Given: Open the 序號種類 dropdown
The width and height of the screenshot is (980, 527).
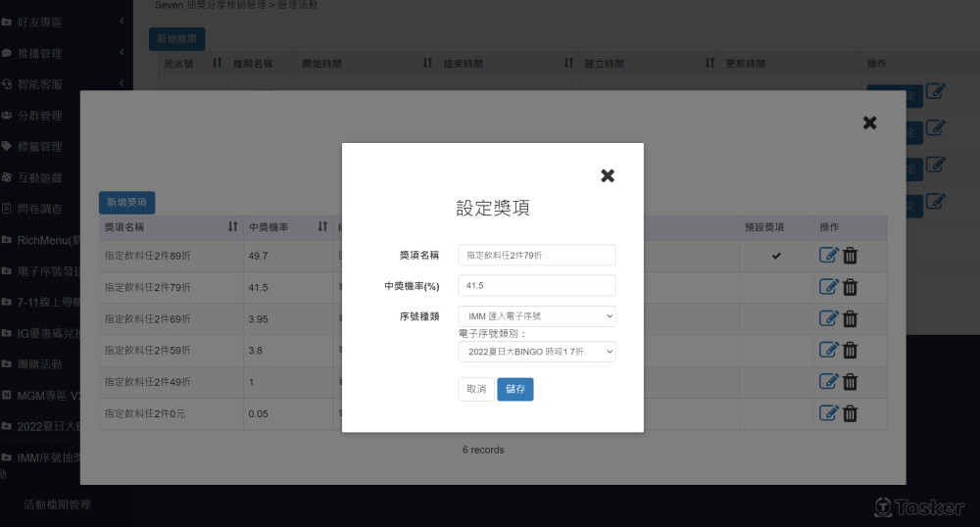Looking at the screenshot, I should pyautogui.click(x=537, y=316).
